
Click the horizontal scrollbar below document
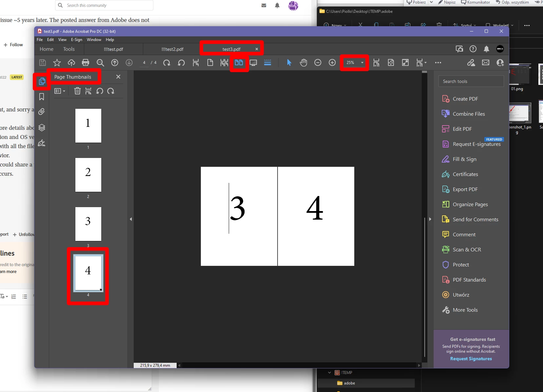point(300,365)
